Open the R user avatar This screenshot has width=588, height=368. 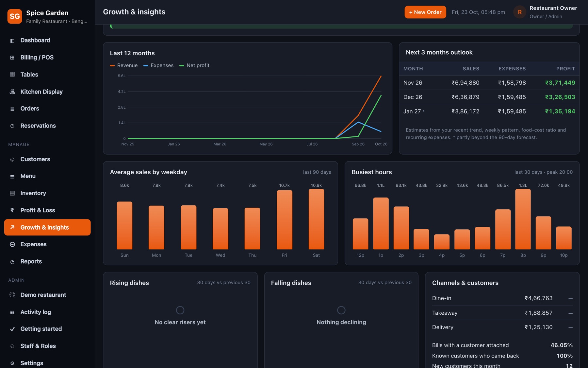(x=519, y=12)
